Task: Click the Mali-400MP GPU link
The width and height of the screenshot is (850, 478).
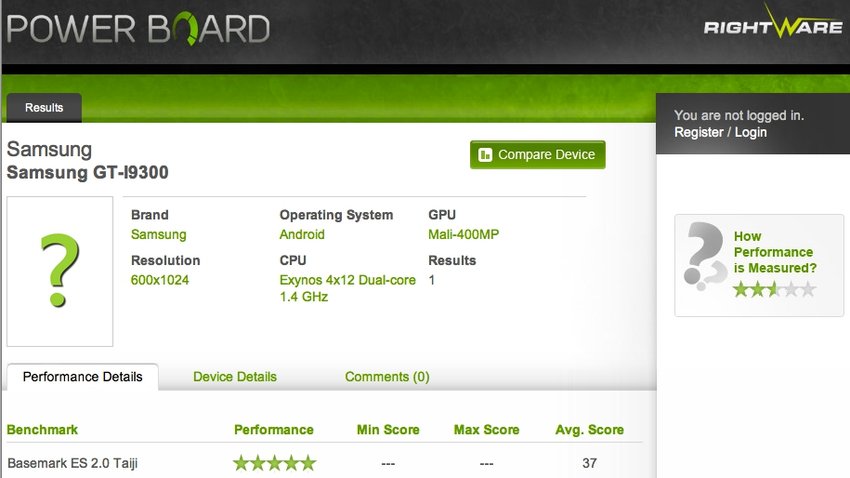Action: (x=463, y=235)
